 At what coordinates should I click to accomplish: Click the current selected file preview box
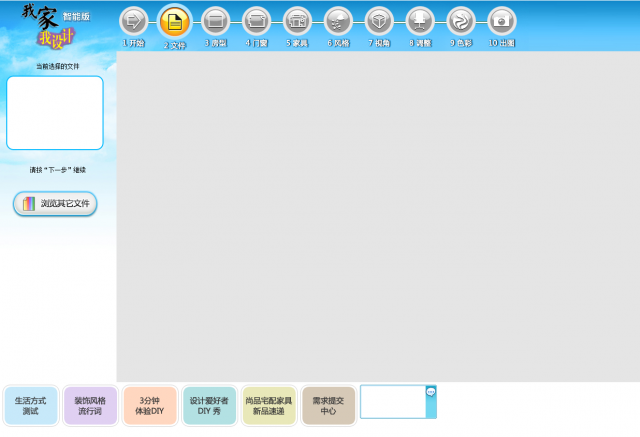pyautogui.click(x=55, y=113)
